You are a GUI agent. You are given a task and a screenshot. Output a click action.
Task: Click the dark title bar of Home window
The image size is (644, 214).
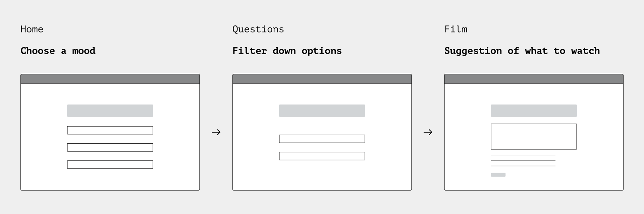pos(110,79)
